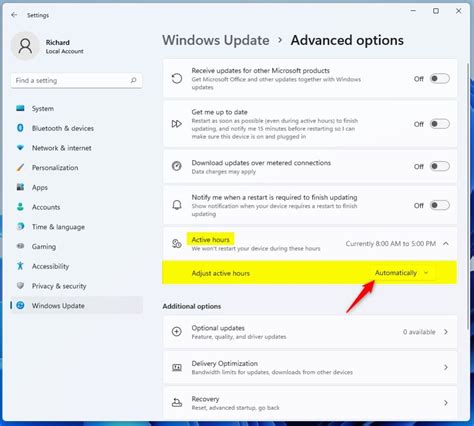Viewport: 474px width, 426px height.
Task: Open Accounts settings page
Action: 77,207
